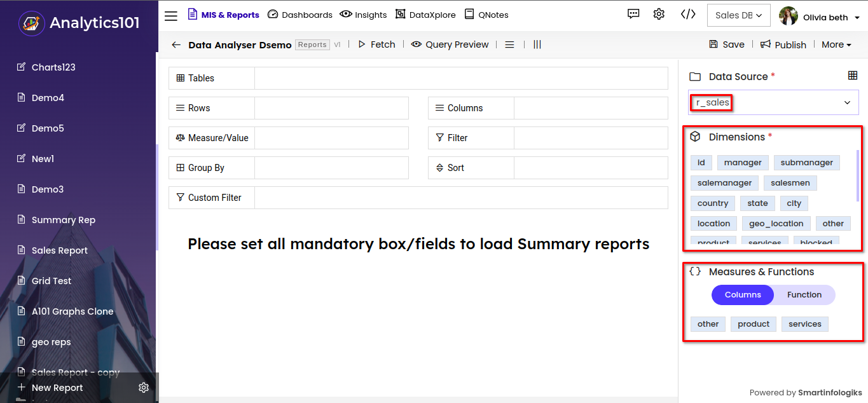
Task: Select the Columns toggle option
Action: pyautogui.click(x=742, y=295)
